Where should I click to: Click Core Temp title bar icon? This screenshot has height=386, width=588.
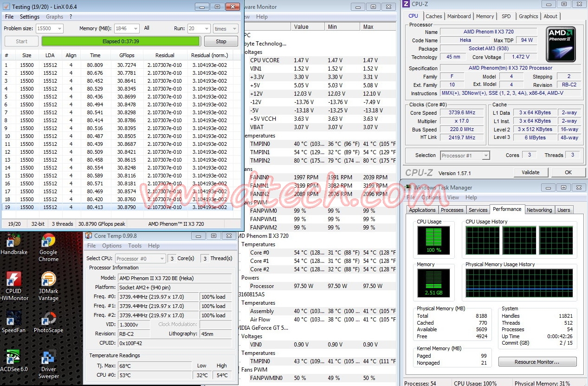coord(89,236)
